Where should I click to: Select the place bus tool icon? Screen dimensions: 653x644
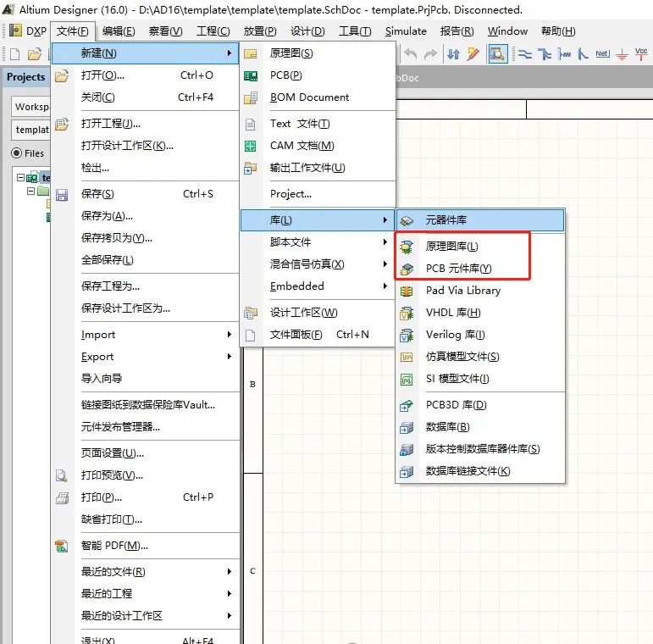pos(545,54)
